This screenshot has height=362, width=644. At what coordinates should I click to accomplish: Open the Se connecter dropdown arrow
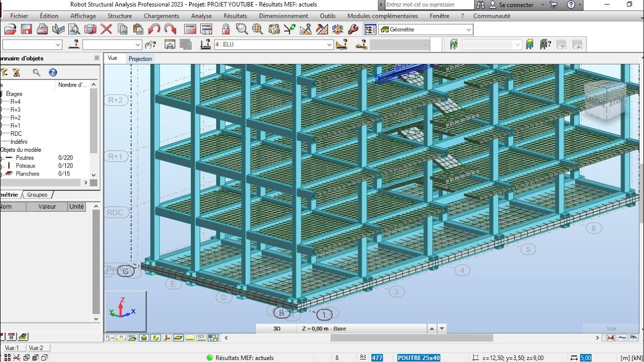[x=542, y=5]
